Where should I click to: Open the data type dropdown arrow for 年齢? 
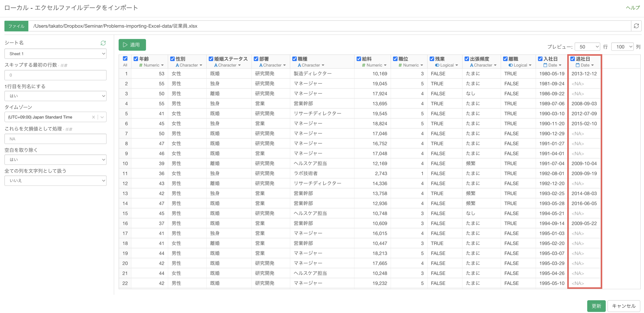162,65
